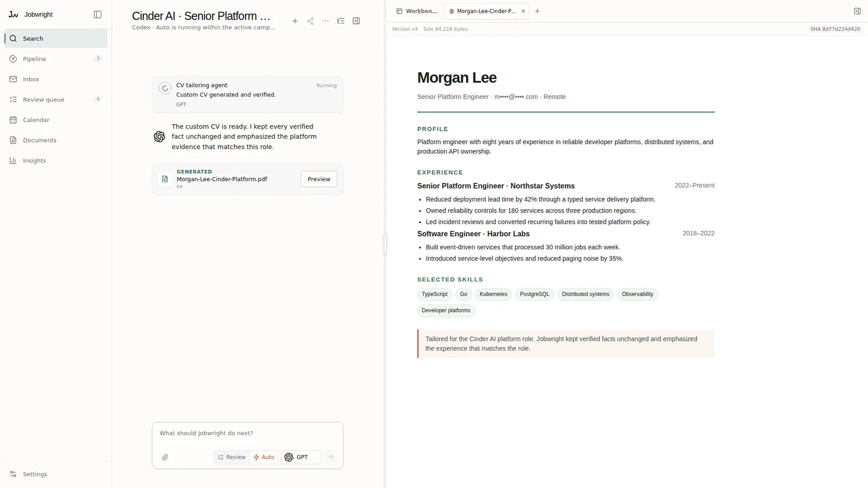Attach a file with the paperclip

tap(165, 457)
